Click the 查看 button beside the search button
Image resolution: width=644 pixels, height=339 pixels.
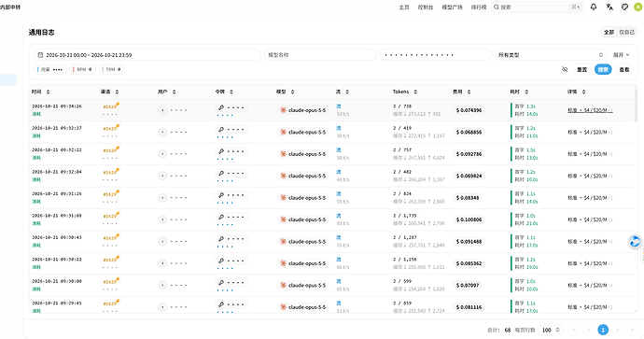[x=624, y=69]
